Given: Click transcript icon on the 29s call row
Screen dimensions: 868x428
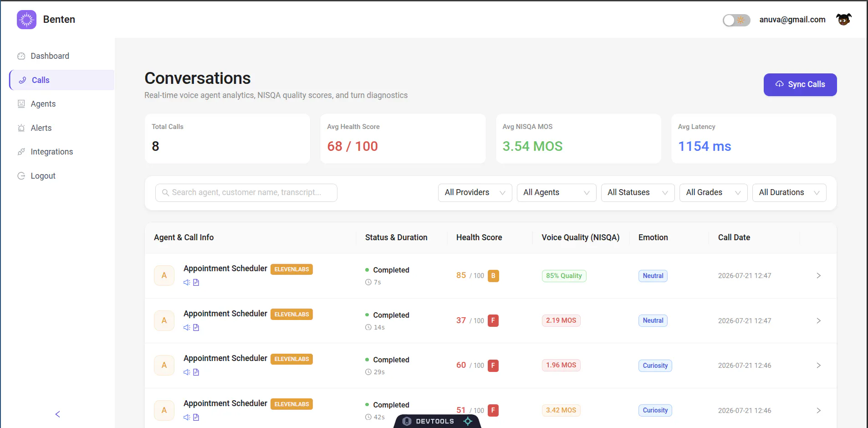Looking at the screenshot, I should pyautogui.click(x=196, y=372).
